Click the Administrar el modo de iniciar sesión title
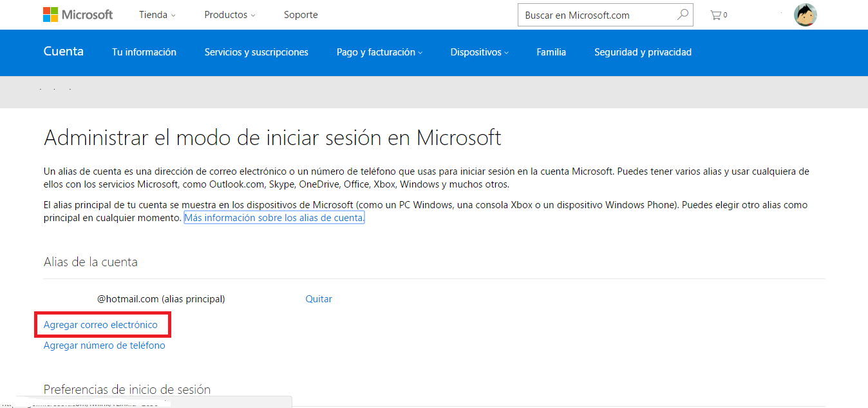Image resolution: width=868 pixels, height=408 pixels. (x=272, y=138)
